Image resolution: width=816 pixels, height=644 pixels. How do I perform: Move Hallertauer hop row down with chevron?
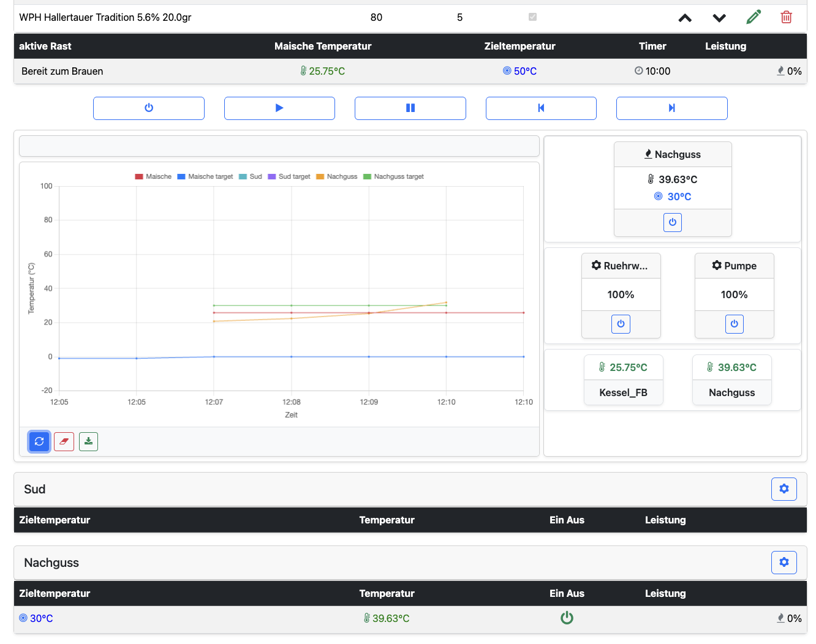(x=719, y=18)
